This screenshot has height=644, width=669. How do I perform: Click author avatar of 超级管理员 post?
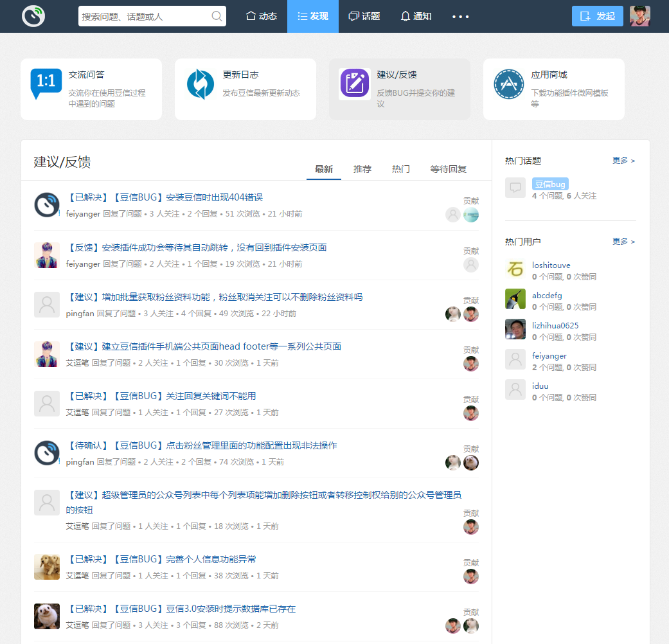46,503
